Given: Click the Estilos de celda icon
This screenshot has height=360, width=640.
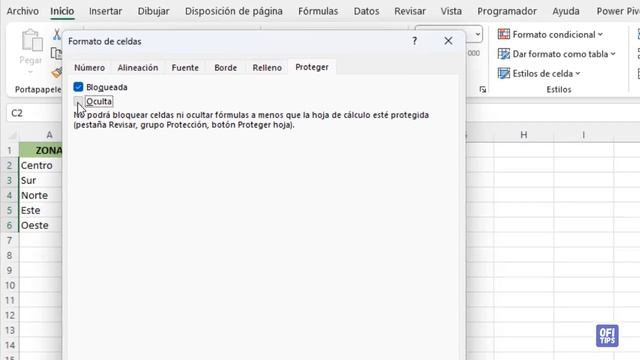Looking at the screenshot, I should pyautogui.click(x=504, y=73).
